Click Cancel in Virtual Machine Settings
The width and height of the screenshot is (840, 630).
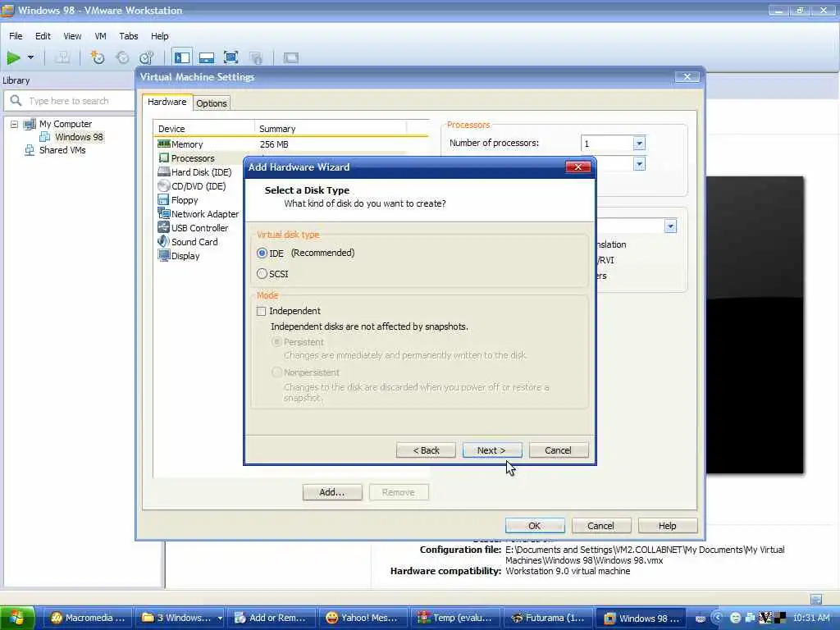(x=601, y=526)
